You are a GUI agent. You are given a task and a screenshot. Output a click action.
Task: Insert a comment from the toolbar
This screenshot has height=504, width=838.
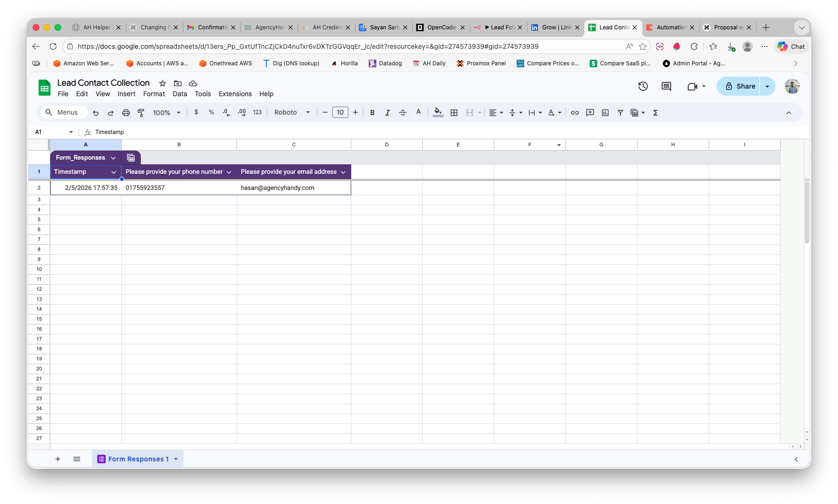coord(590,112)
